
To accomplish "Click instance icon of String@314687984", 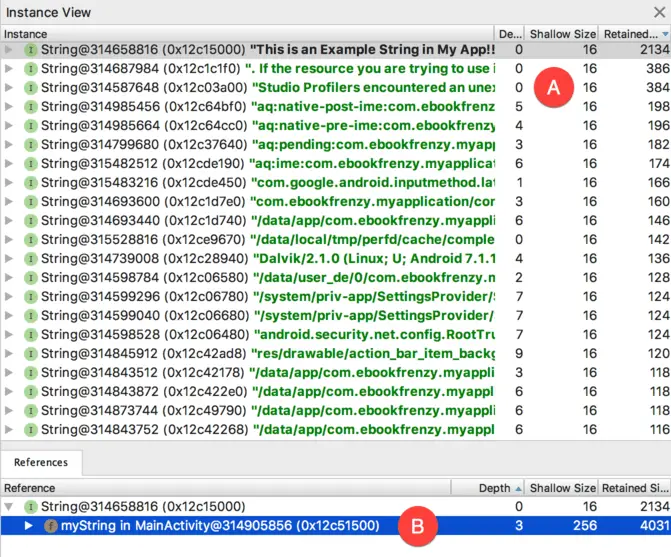I will [30, 68].
